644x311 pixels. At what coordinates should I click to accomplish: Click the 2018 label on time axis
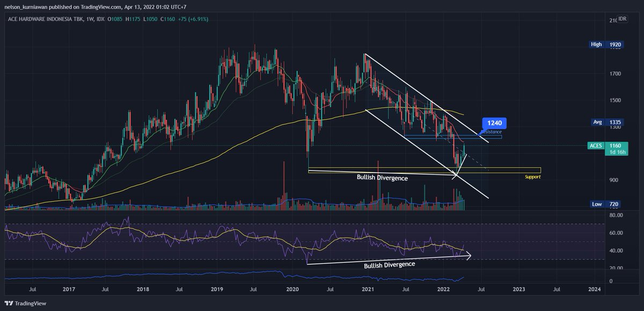[143, 289]
